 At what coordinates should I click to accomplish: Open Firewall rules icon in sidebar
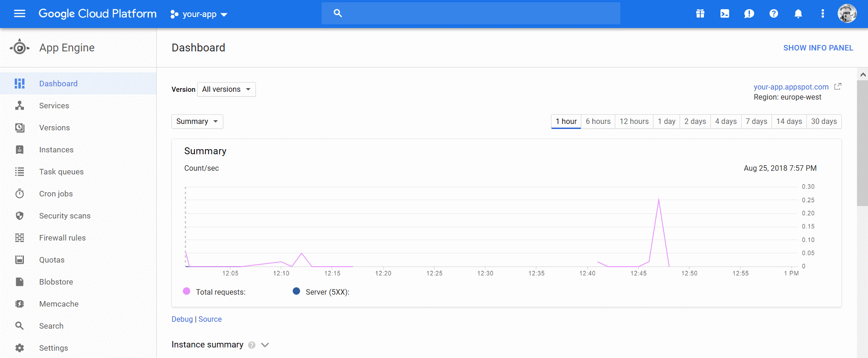tap(19, 238)
